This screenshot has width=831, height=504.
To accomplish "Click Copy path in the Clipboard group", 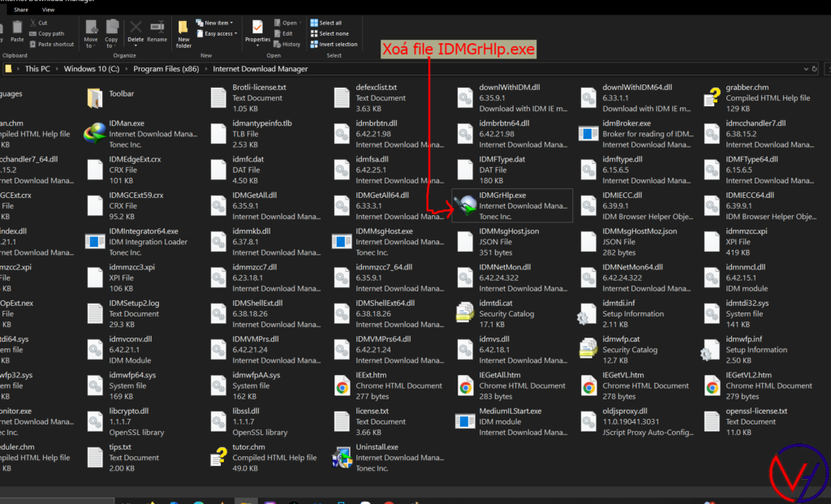I will [x=50, y=33].
